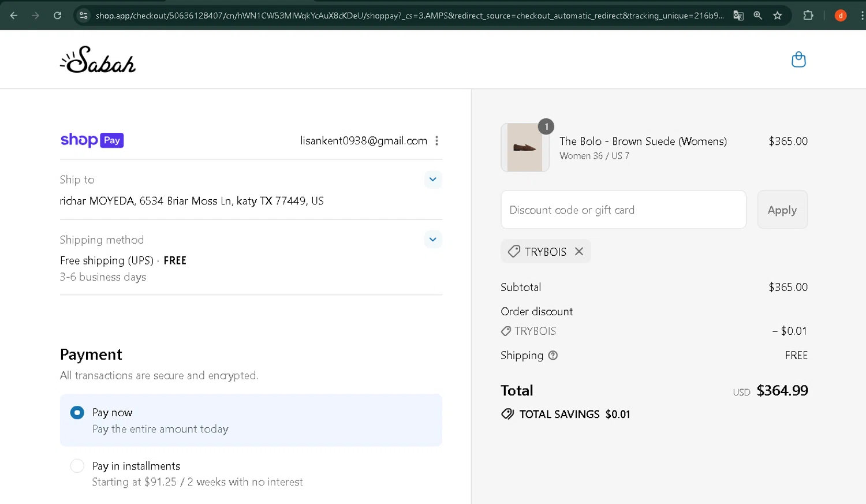Screen dimensions: 866x504
Task: Open the Bolo shoe product thumbnail
Action: (x=525, y=147)
